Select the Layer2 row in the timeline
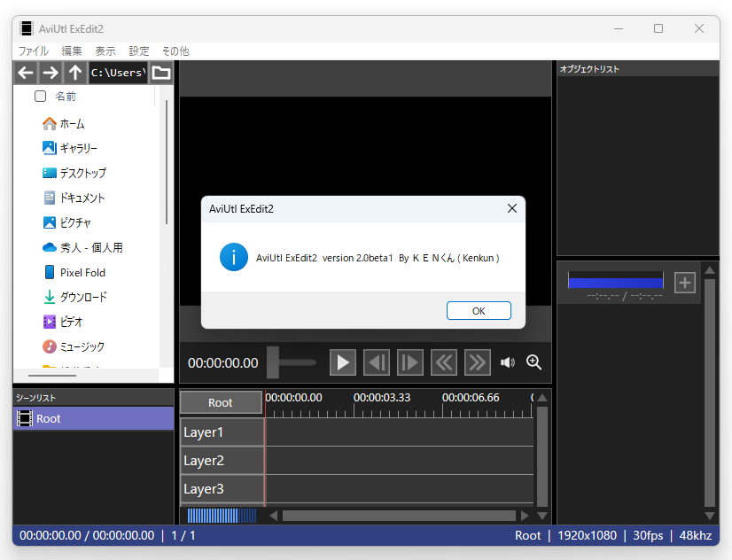 pyautogui.click(x=204, y=461)
